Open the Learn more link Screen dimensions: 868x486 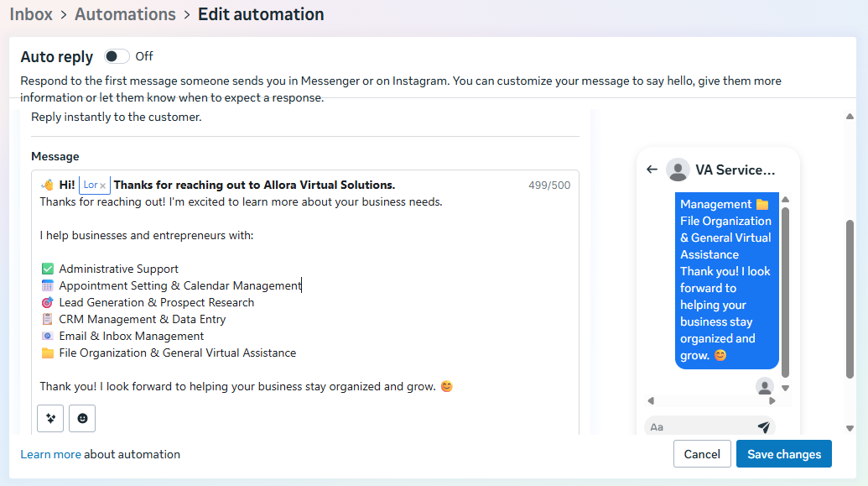[x=51, y=454]
